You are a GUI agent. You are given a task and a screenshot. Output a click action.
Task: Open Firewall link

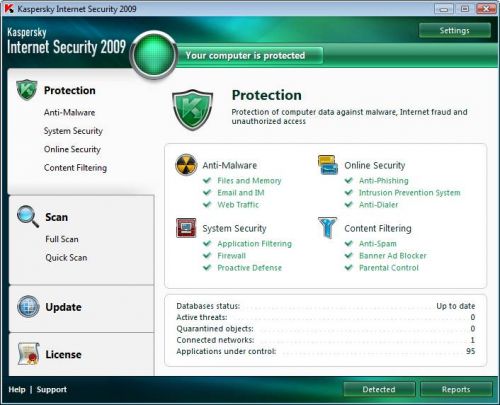tap(231, 256)
